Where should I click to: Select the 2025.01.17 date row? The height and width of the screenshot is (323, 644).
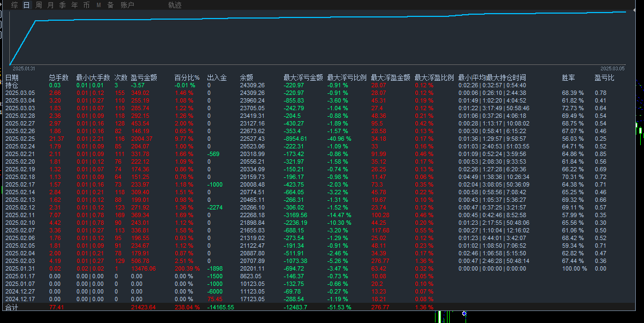click(20, 276)
